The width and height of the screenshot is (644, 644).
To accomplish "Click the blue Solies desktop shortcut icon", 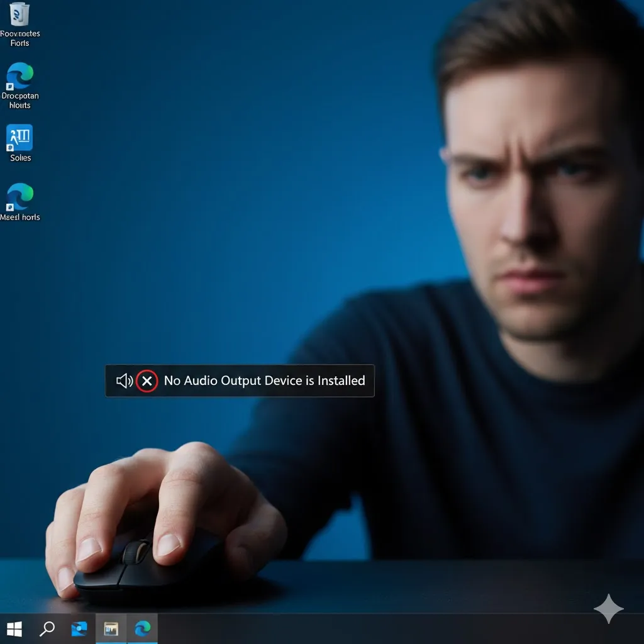I will coord(19,137).
